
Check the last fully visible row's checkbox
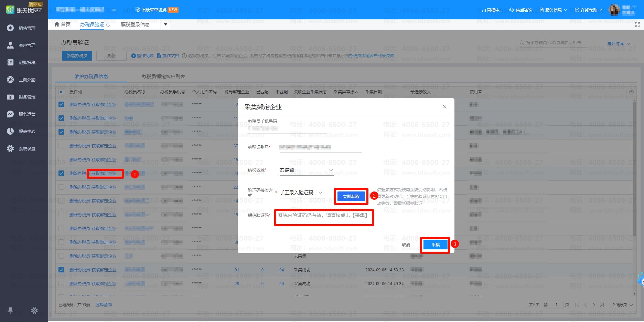[61, 283]
